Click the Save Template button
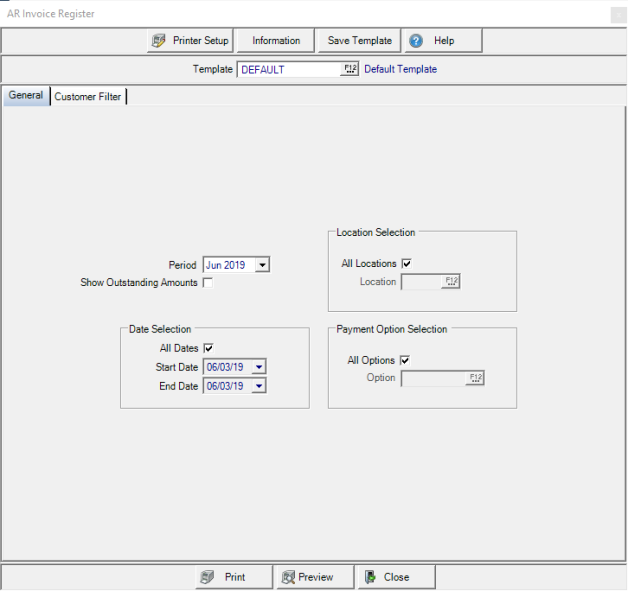 (359, 41)
